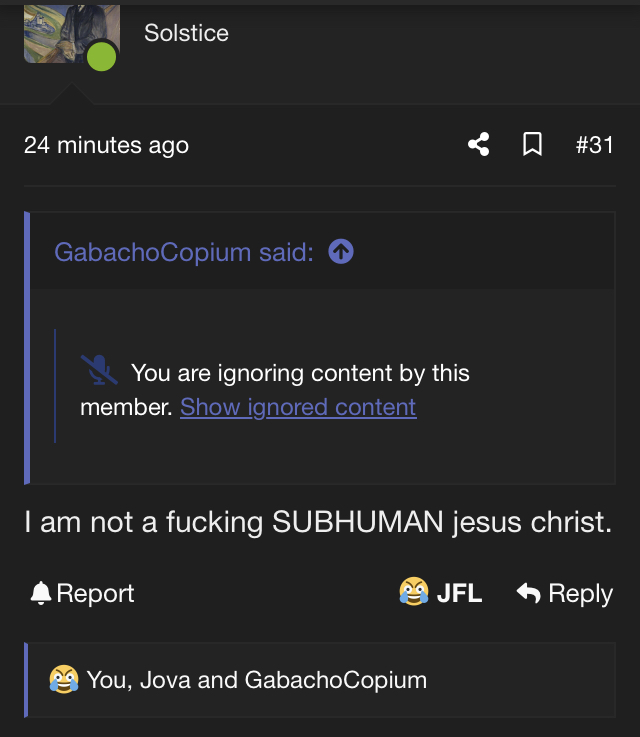The height and width of the screenshot is (737, 640).
Task: Open the "You, Jova and GabachoCopium" reactions list
Action: click(x=256, y=680)
